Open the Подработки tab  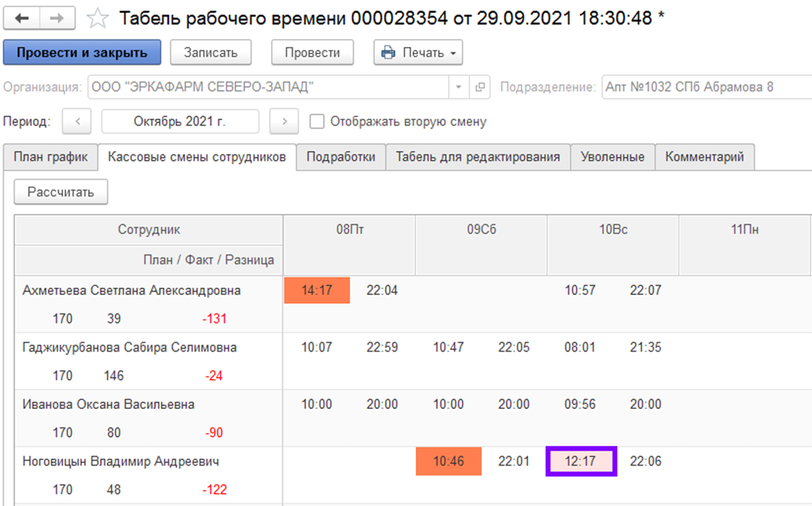pyautogui.click(x=340, y=157)
